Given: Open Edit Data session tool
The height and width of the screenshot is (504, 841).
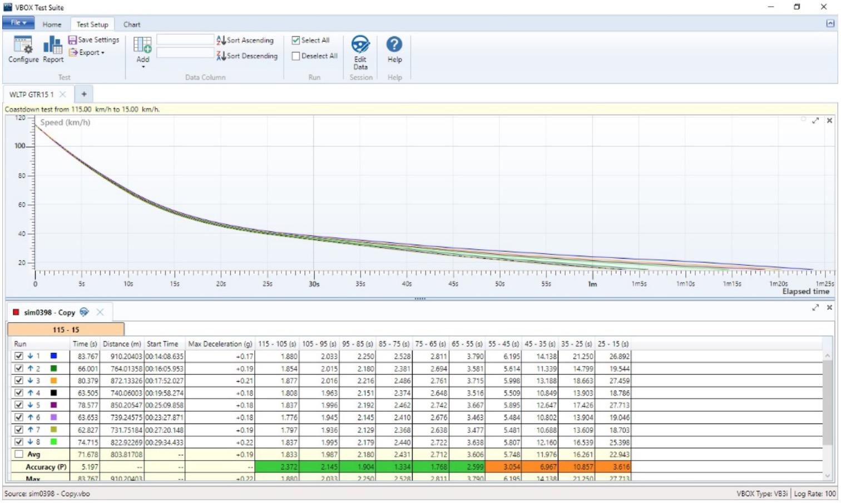Looking at the screenshot, I should tap(360, 53).
